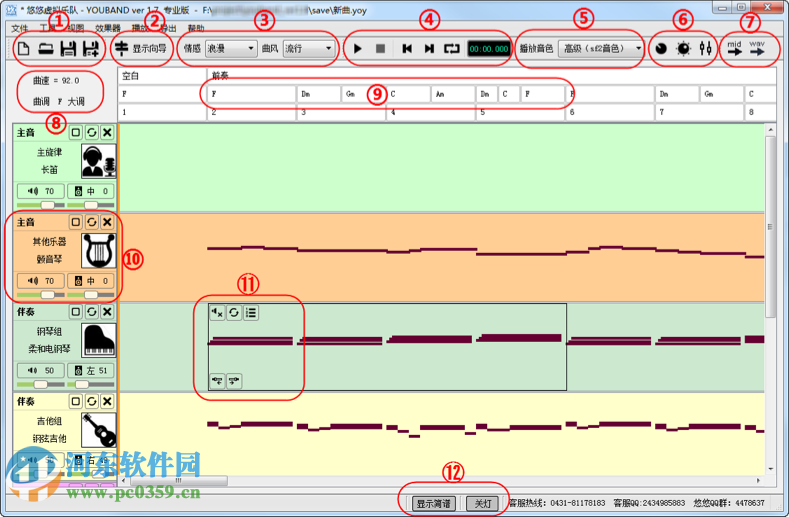Save the current song
Screen dimensions: 789x517
point(68,48)
